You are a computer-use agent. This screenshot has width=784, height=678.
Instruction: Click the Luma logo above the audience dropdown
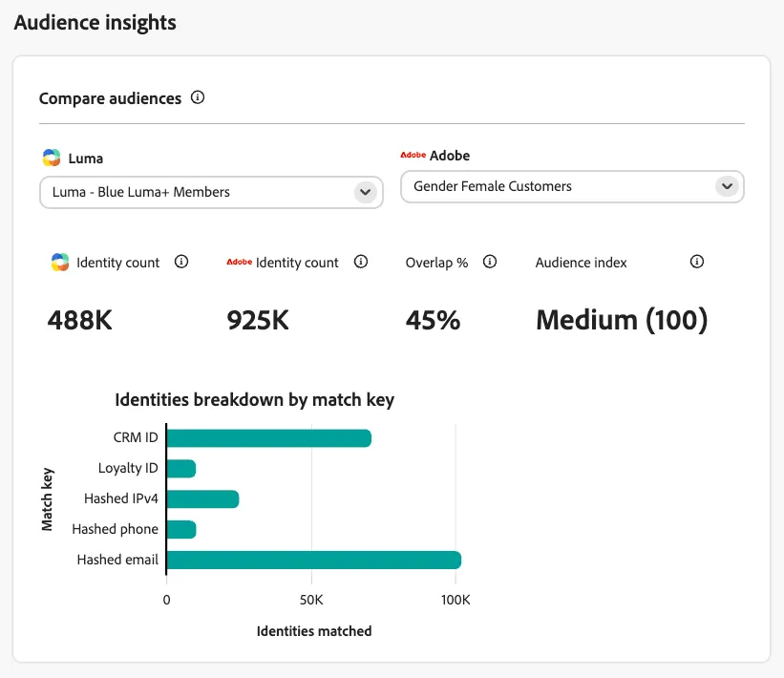point(52,158)
